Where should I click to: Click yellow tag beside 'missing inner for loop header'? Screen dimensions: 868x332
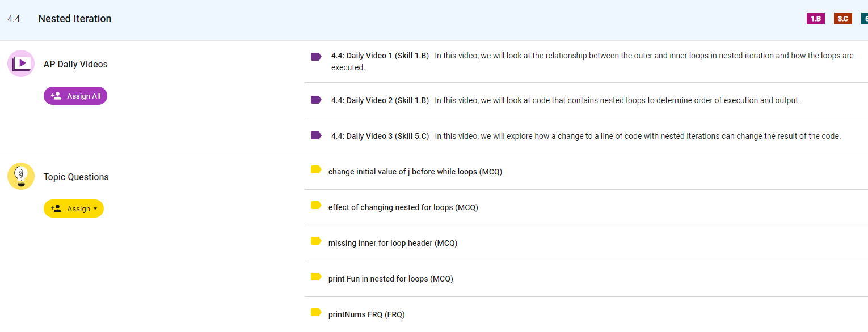316,241
